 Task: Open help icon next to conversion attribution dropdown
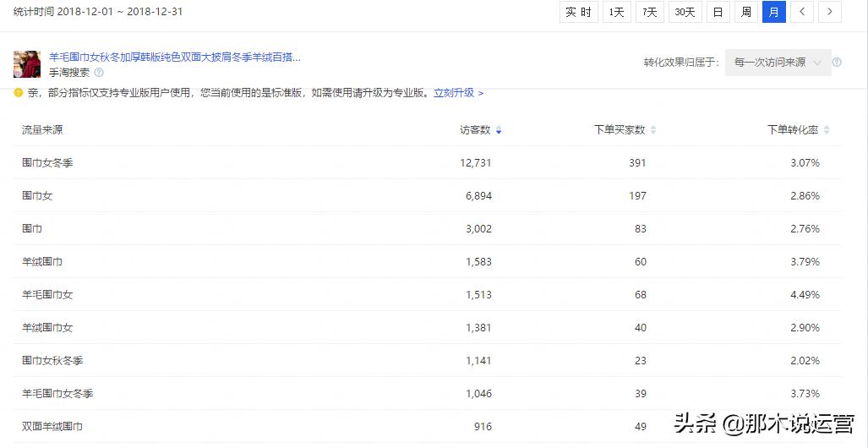point(837,62)
